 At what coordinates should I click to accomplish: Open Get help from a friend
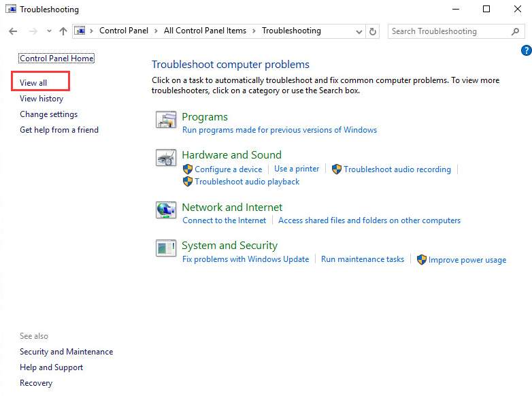(x=59, y=130)
